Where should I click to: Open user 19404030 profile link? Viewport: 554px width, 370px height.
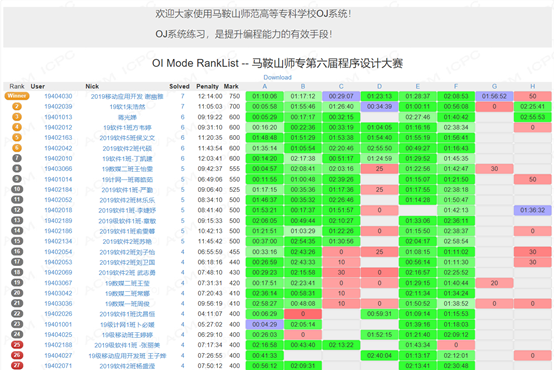pos(58,96)
